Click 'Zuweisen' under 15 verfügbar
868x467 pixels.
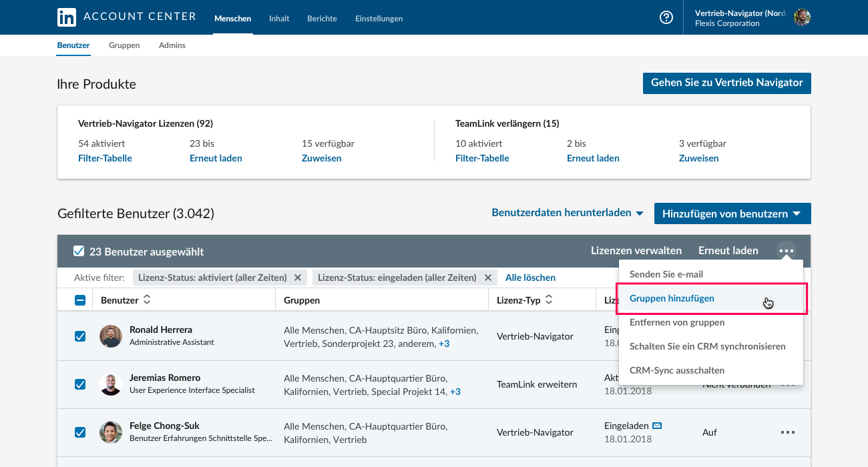pyautogui.click(x=321, y=158)
